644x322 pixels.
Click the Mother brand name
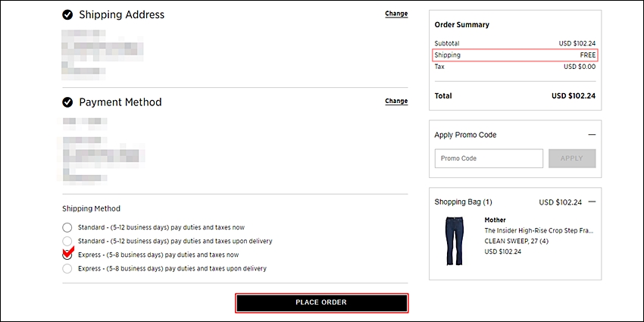[x=495, y=220]
